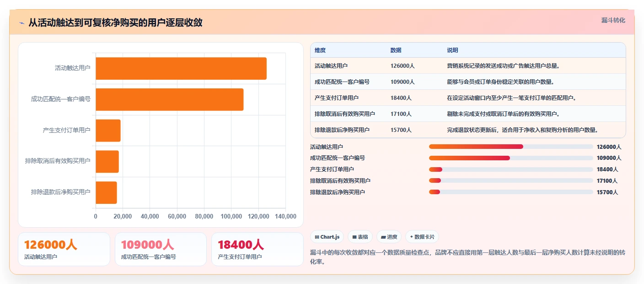Click the 17100人 value beside the progress bar
Screen dimensions: 644x284
(607, 181)
